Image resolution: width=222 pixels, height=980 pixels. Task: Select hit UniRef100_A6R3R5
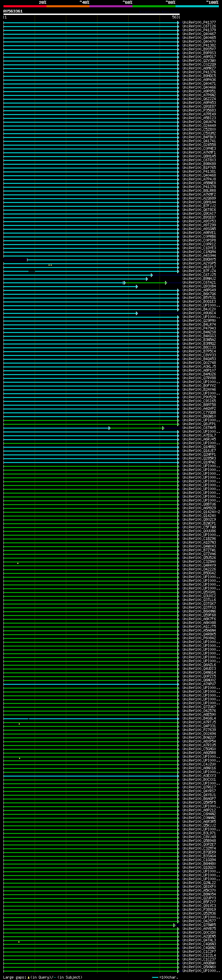coord(199,821)
